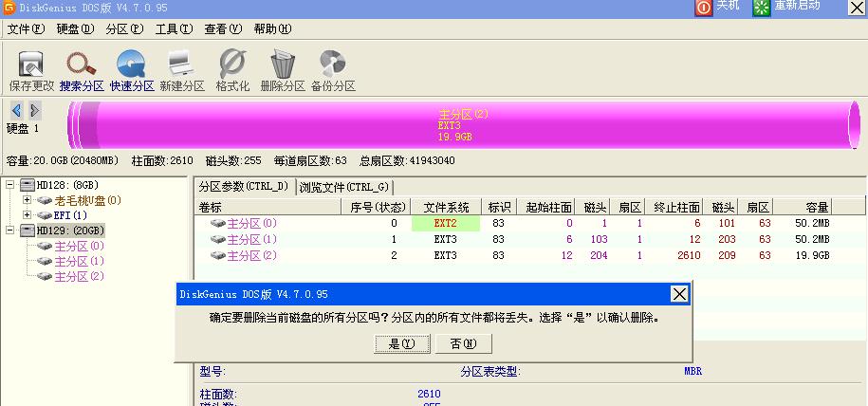Click the 主分区(0) row name in the table
868x406 pixels.
pyautogui.click(x=252, y=223)
